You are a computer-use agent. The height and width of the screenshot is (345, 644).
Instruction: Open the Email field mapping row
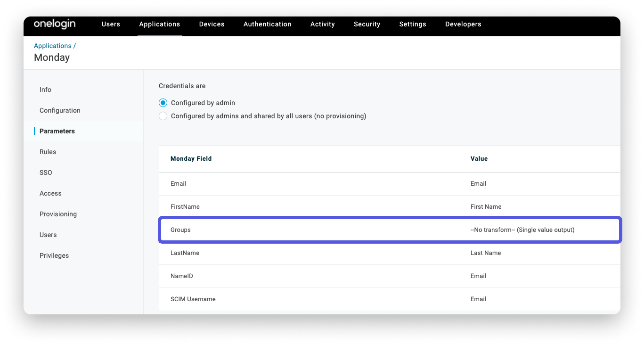[390, 184]
